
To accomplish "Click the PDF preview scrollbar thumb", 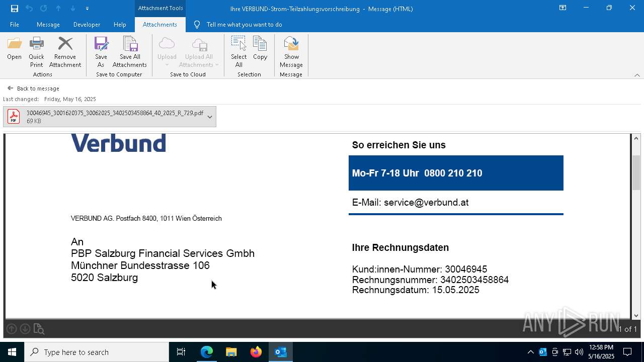I will [636, 172].
